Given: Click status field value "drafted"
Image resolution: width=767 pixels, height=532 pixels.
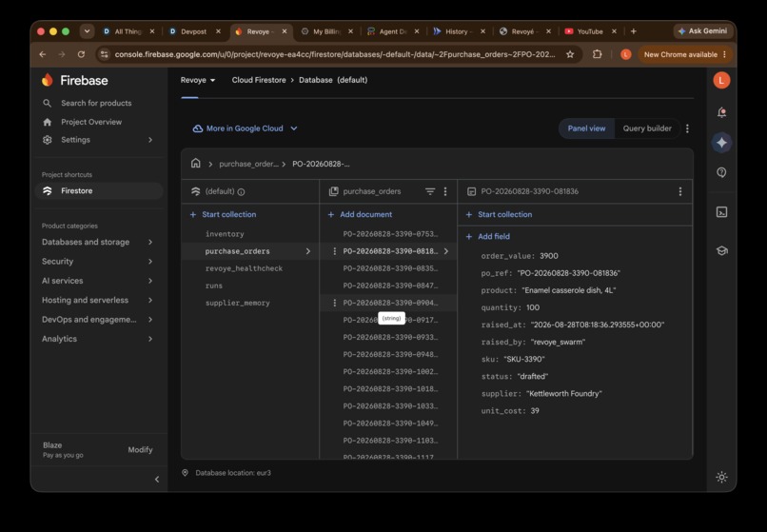Looking at the screenshot, I should pos(533,376).
